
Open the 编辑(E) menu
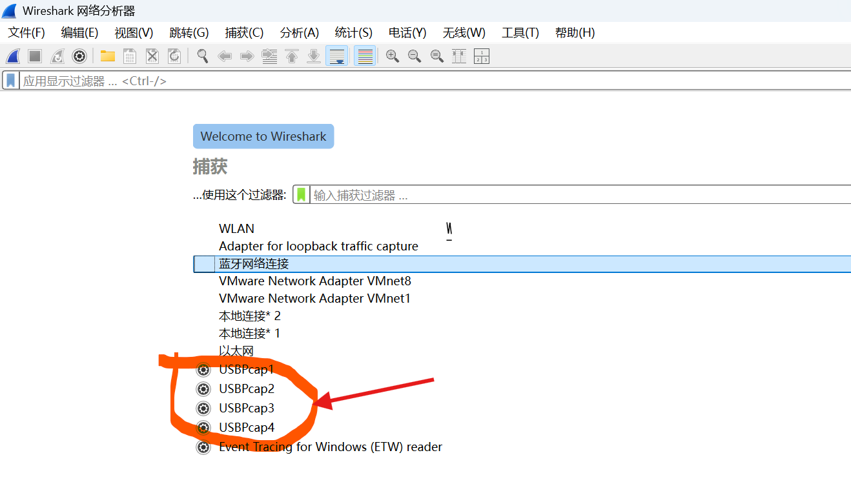pyautogui.click(x=79, y=32)
